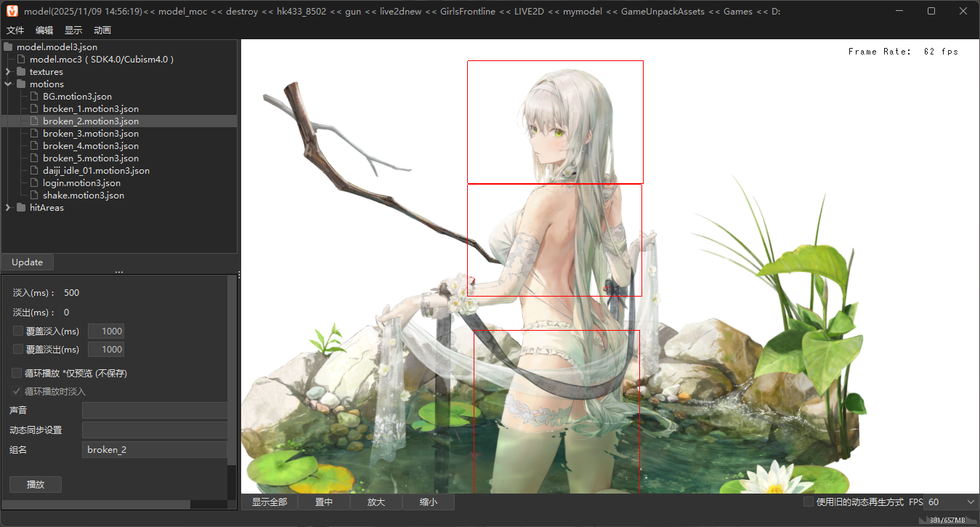Open the 文件 menu
980x527 pixels.
coord(15,30)
